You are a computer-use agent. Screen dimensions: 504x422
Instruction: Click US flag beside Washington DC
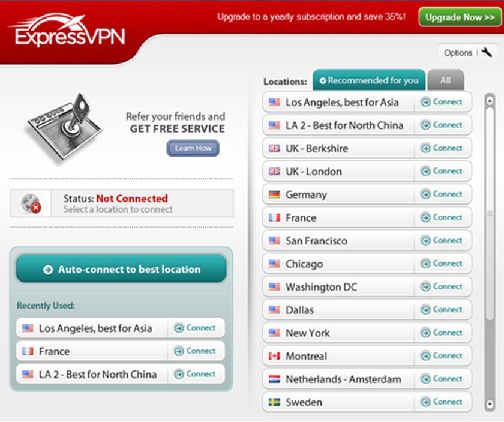[274, 287]
